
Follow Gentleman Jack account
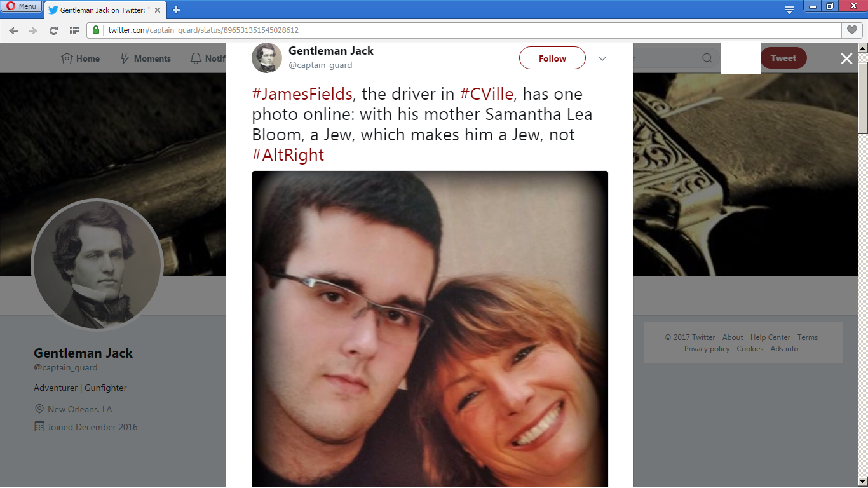552,58
